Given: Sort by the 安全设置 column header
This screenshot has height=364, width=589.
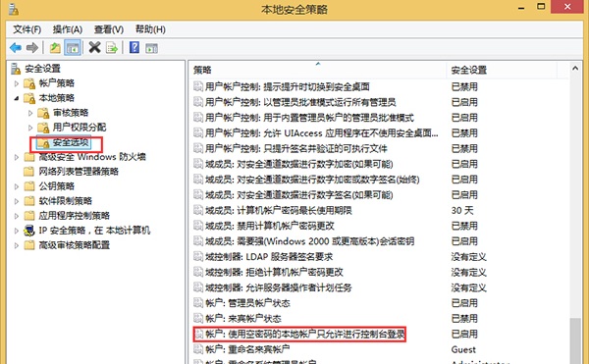Looking at the screenshot, I should click(502, 70).
